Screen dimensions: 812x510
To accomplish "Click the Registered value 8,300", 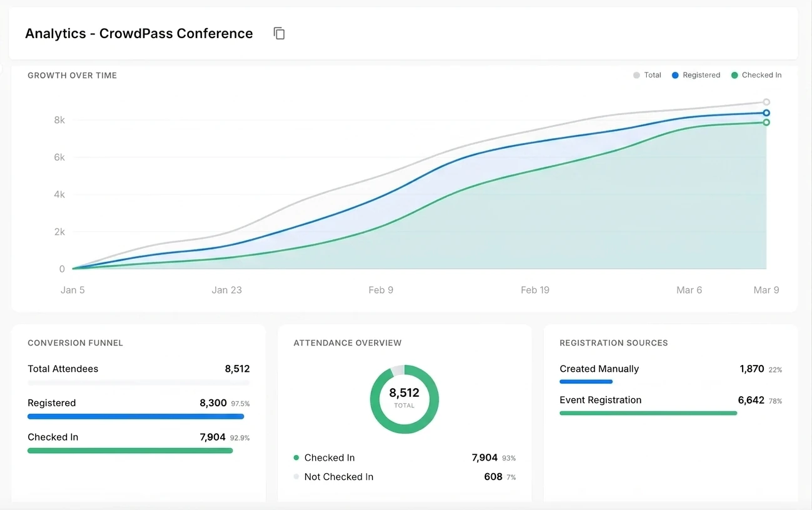I will tap(213, 403).
